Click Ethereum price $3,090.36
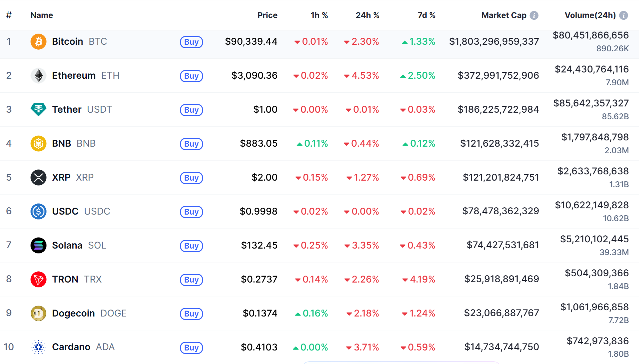Image resolution: width=639 pixels, height=364 pixels. [254, 76]
